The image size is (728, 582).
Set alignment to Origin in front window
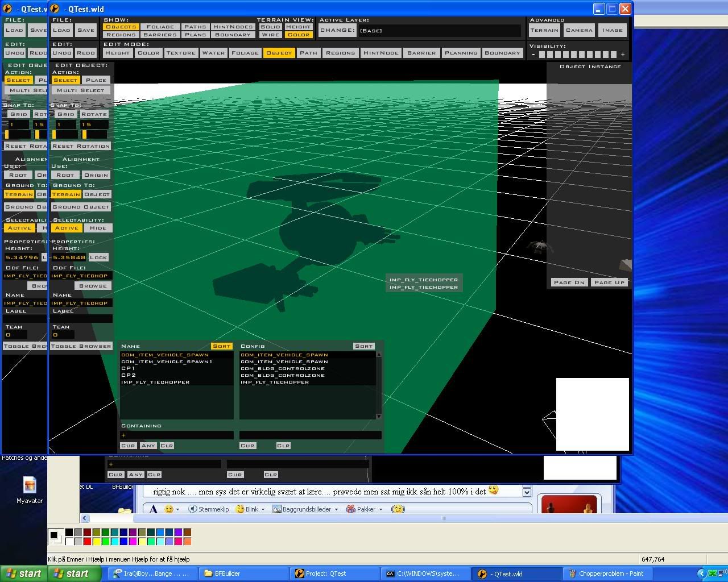pyautogui.click(x=96, y=175)
